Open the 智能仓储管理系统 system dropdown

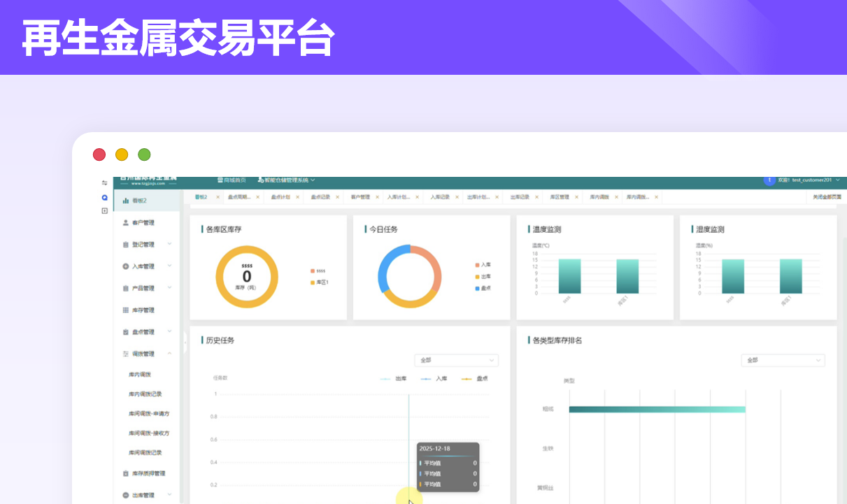click(313, 180)
